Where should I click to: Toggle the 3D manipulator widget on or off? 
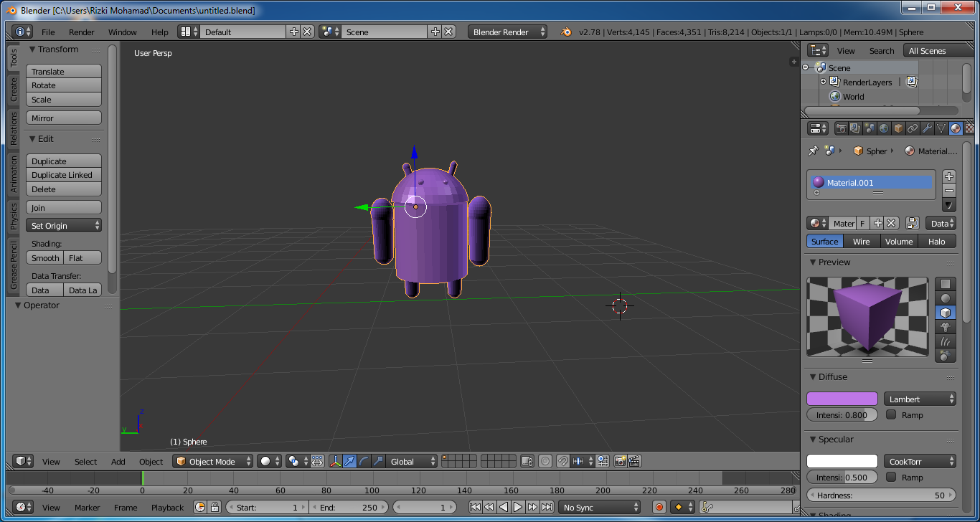coord(335,461)
